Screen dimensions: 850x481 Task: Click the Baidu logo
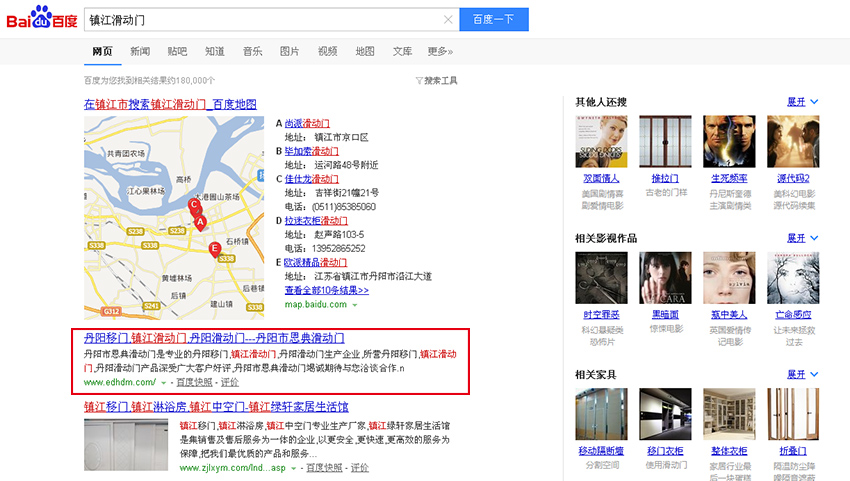coord(41,18)
